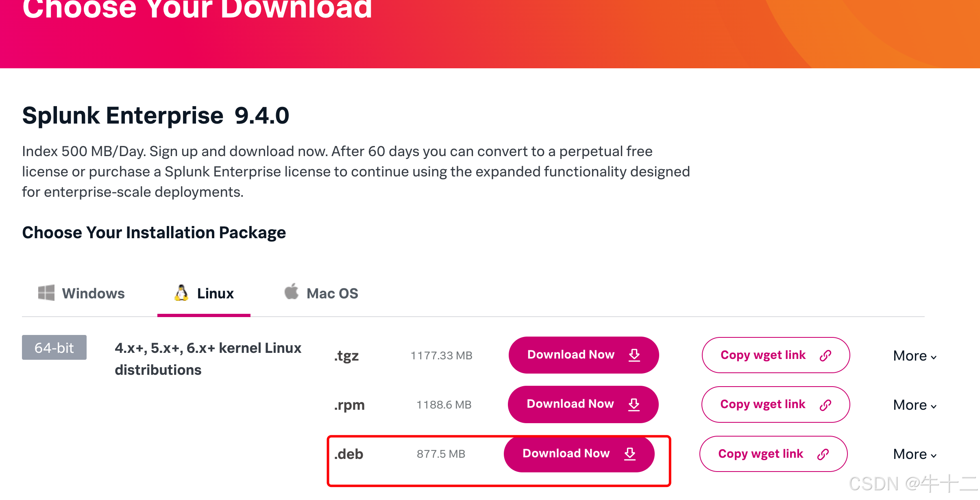Image resolution: width=980 pixels, height=500 pixels.
Task: Click the Apple logo icon
Action: pyautogui.click(x=291, y=291)
